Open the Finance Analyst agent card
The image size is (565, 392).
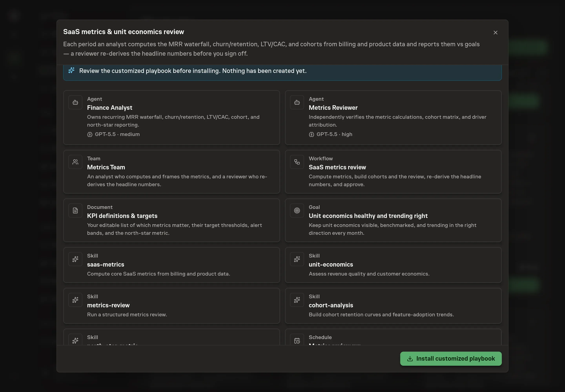(172, 117)
